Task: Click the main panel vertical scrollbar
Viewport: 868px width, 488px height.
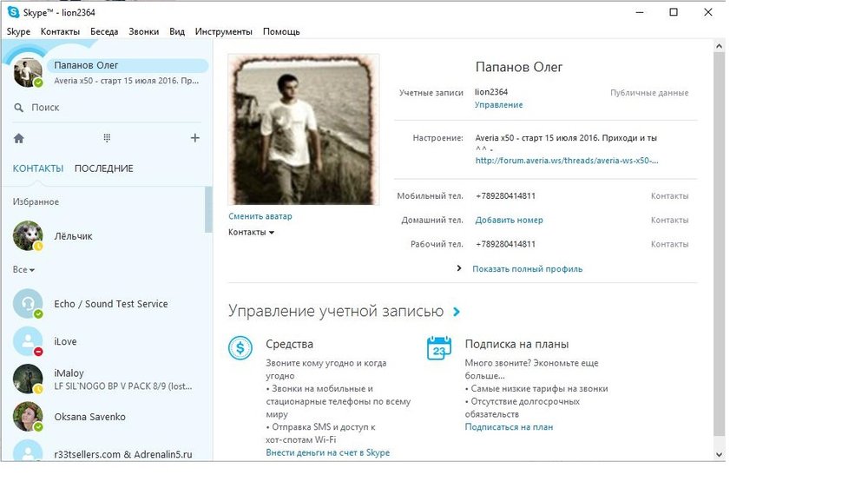Action: point(718,243)
